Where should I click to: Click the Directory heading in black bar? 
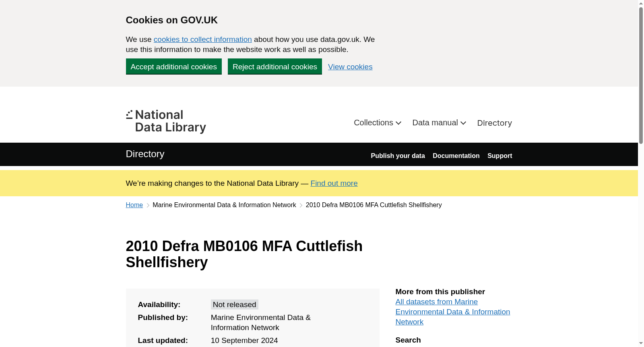coord(145,154)
